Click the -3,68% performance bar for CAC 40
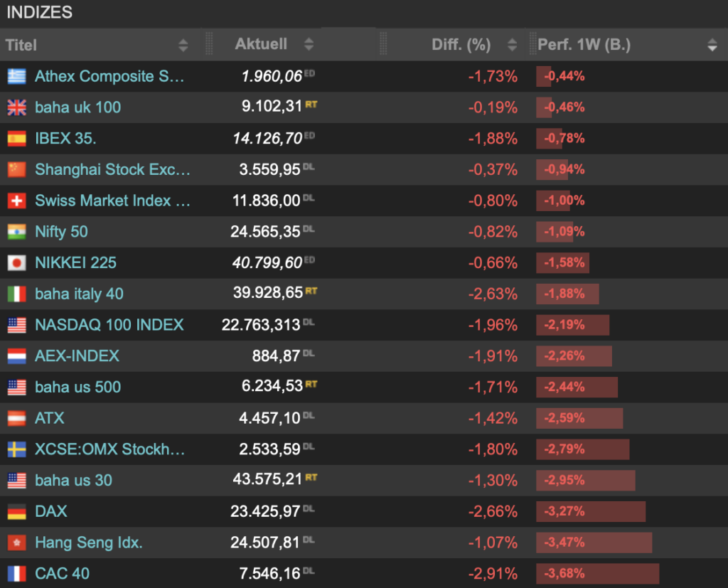Screen dimensions: 728x588 (x=597, y=574)
